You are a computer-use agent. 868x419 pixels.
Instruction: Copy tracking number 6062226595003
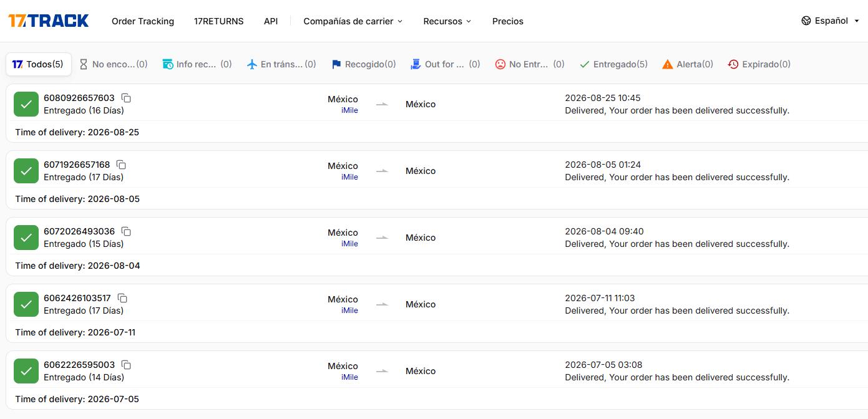126,365
